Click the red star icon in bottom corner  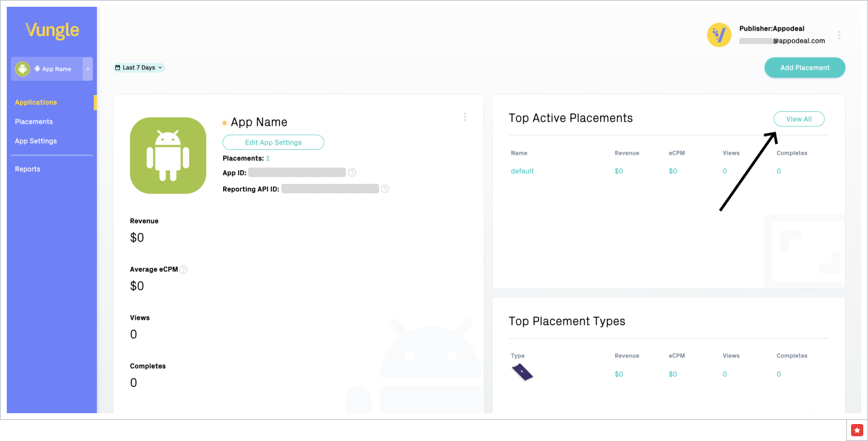(856, 430)
